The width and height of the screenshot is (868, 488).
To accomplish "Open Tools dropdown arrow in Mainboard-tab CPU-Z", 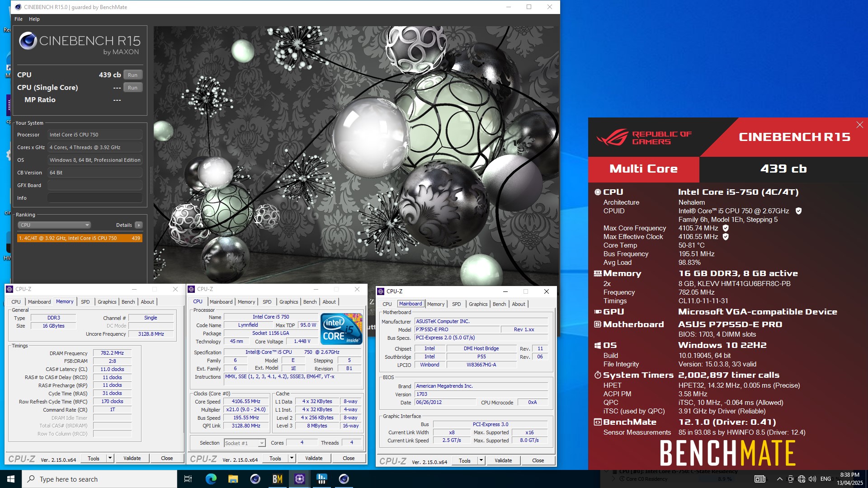I will (x=481, y=460).
